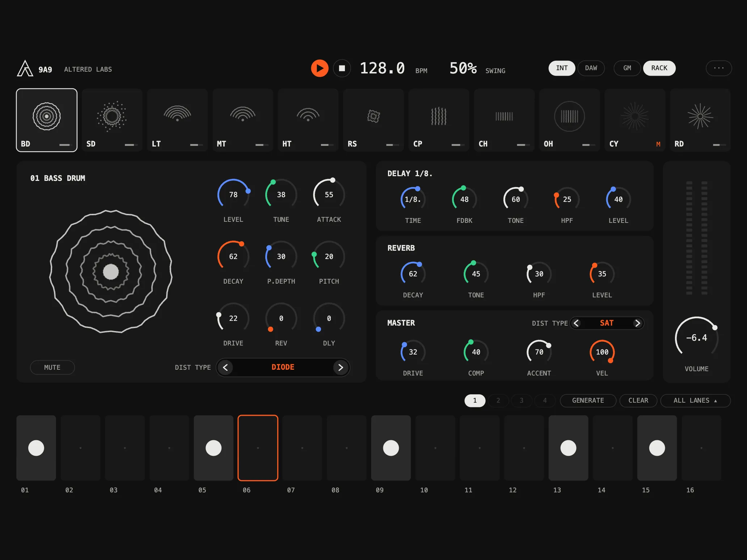Viewport: 747px width, 560px height.
Task: Click the GENERATE pattern button
Action: pyautogui.click(x=588, y=400)
